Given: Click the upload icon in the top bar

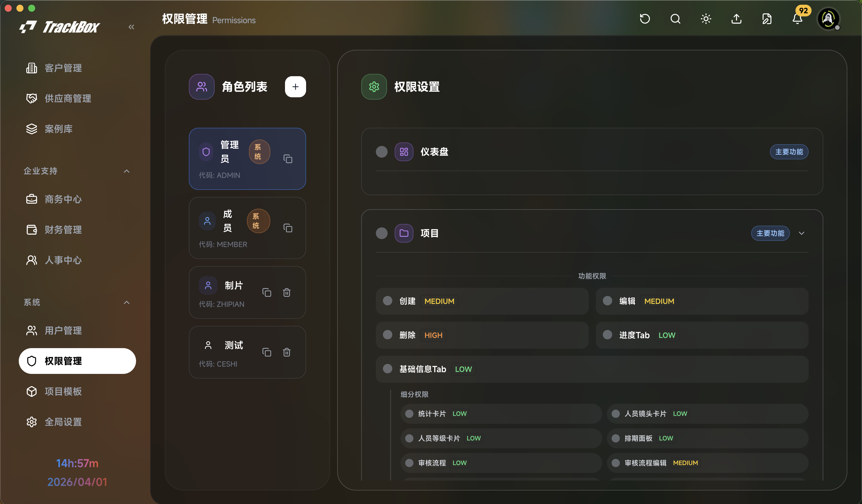Looking at the screenshot, I should 736,19.
